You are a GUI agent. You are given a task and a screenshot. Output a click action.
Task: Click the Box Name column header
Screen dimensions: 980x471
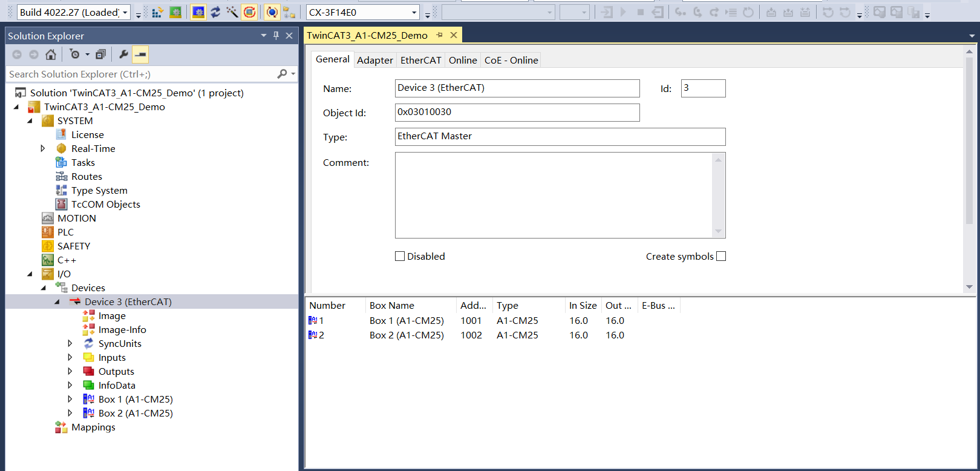pos(411,305)
